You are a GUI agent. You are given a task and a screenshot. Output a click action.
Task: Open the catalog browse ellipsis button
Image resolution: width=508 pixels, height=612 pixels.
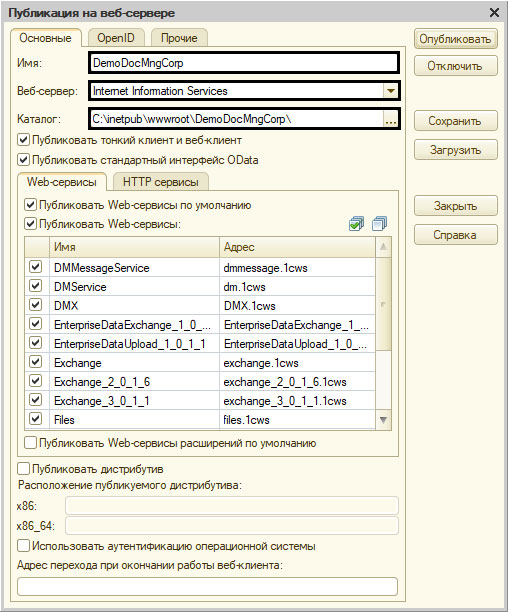point(391,119)
